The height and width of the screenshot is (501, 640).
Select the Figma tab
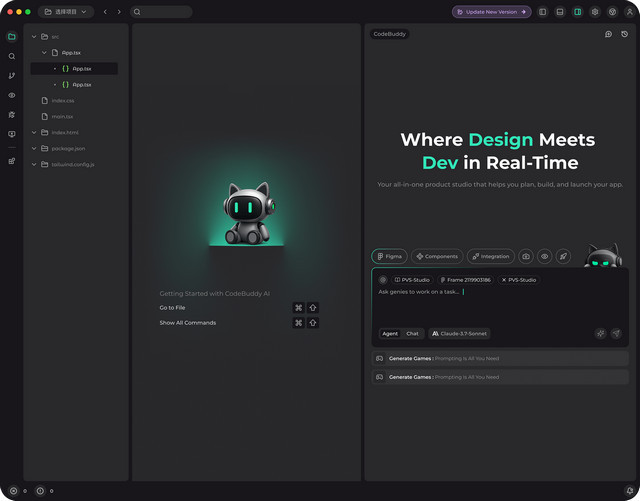[x=389, y=256]
